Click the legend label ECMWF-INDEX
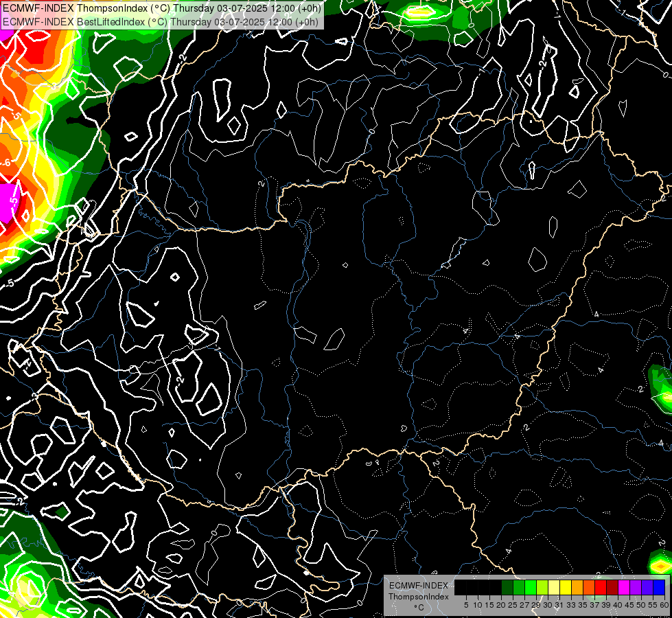Viewport: 672px width, 618px height. coord(419,586)
